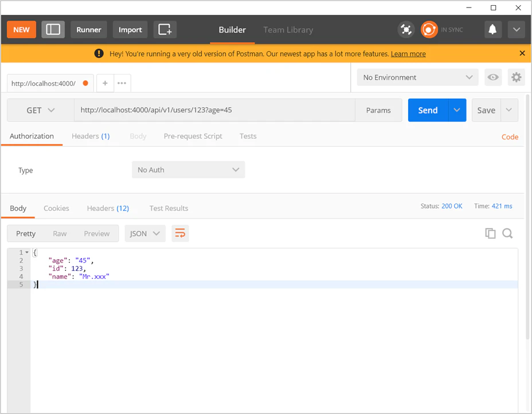Open the GET method dropdown
This screenshot has width=532, height=414.
[x=41, y=110]
